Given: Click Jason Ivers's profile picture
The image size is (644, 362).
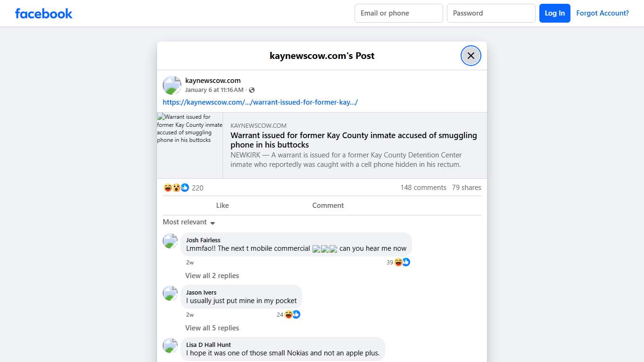Looking at the screenshot, I should click(170, 293).
